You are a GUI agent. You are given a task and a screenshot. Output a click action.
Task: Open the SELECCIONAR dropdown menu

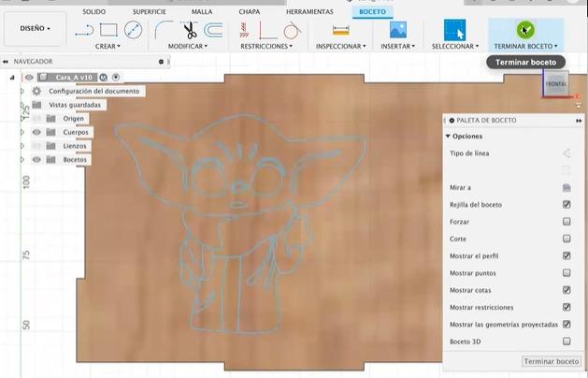tap(455, 46)
